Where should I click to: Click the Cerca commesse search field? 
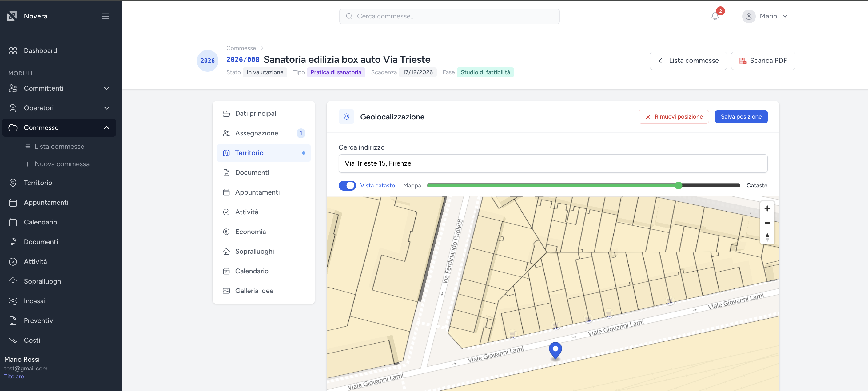point(449,16)
